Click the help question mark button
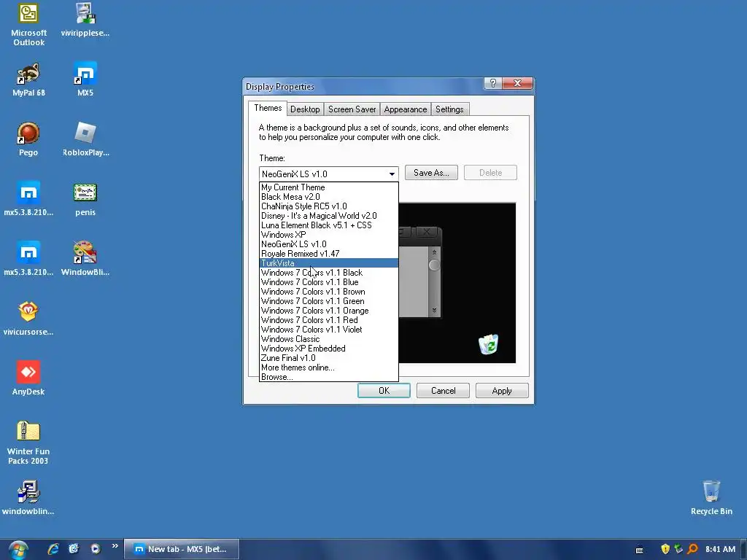Viewport: 747px width, 560px height. (493, 83)
